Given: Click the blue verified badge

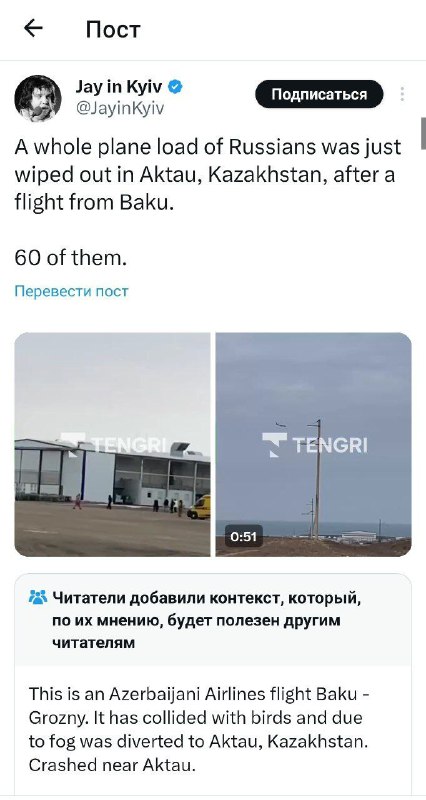Looking at the screenshot, I should pyautogui.click(x=176, y=87).
